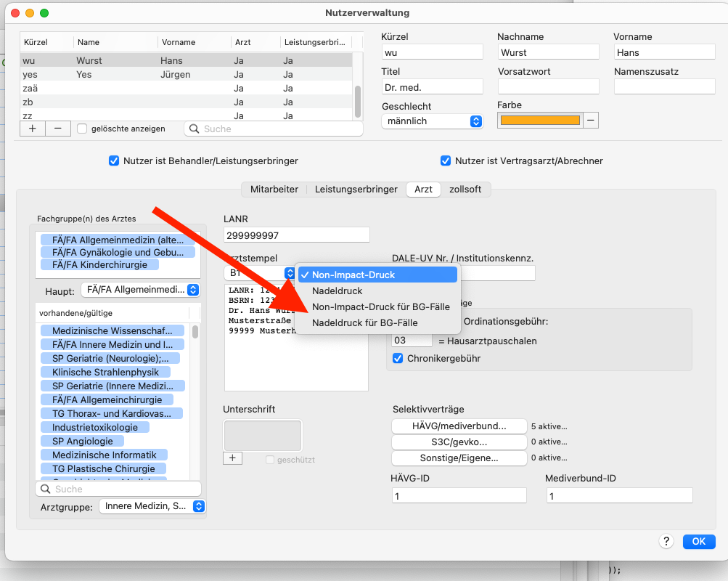Viewport: 728px width, 581px height.
Task: Select user row 'zaä'
Action: [187, 89]
